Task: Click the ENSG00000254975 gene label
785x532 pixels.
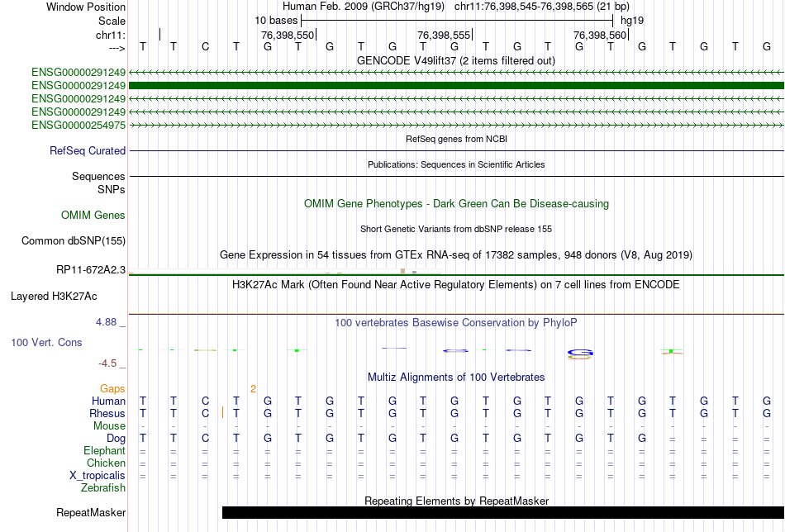Action: [78, 125]
